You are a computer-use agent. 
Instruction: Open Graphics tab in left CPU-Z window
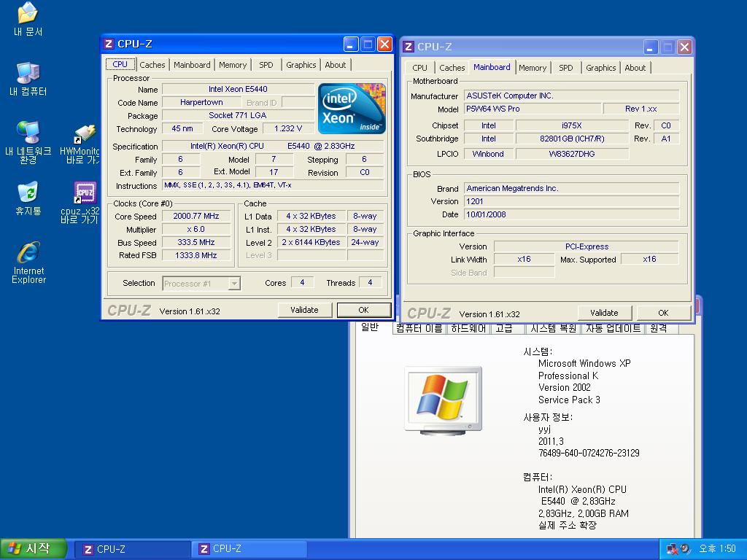coord(301,65)
